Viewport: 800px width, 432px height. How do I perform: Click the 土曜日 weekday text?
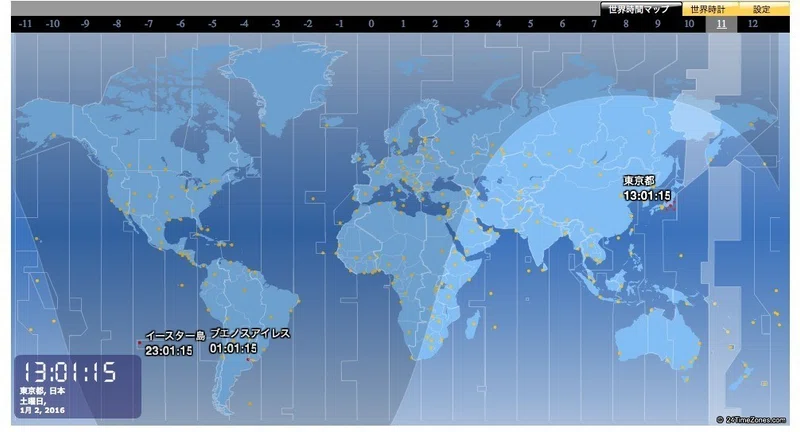[33, 401]
